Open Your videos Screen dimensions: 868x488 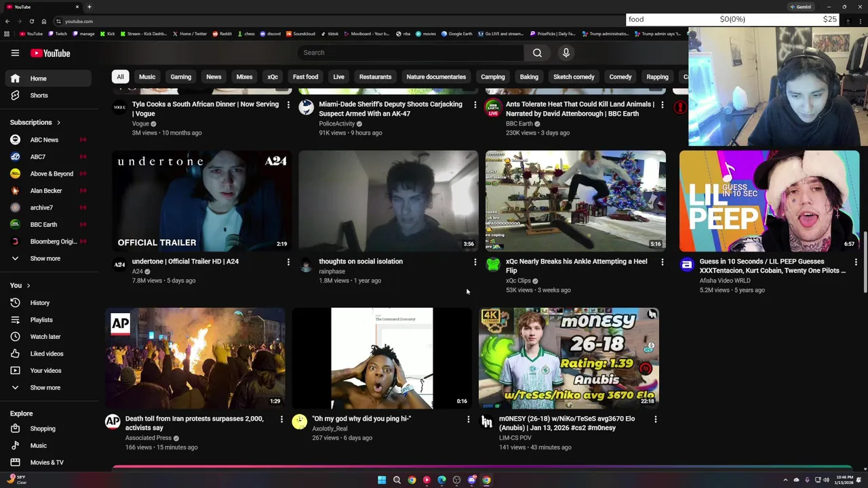click(45, 371)
